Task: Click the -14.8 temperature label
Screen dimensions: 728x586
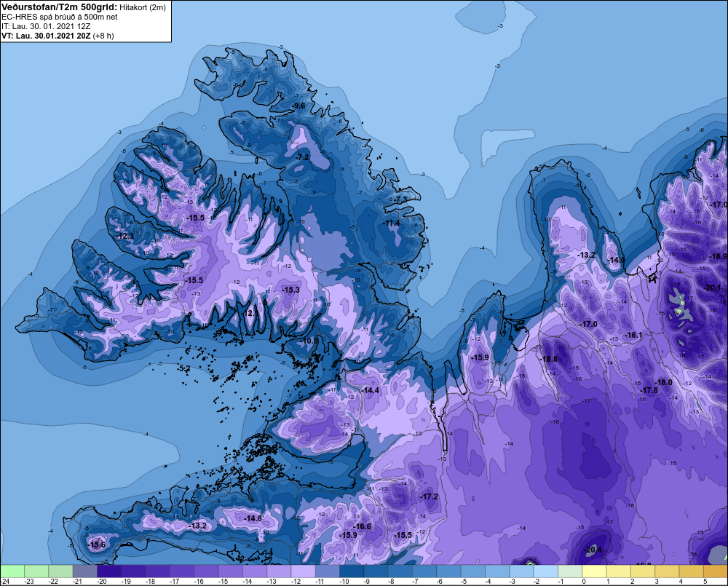Action: [x=253, y=518]
